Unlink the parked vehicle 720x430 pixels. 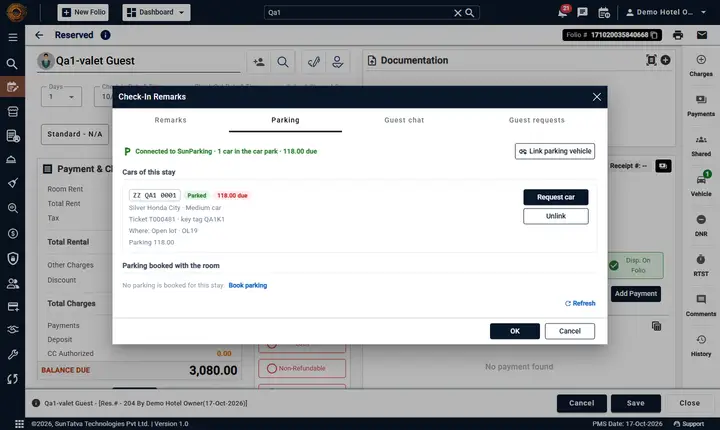tap(556, 216)
